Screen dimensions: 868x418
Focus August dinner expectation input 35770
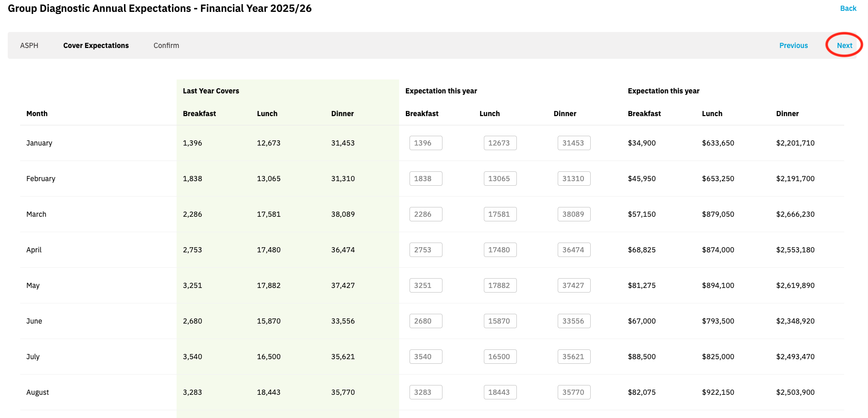[574, 392]
